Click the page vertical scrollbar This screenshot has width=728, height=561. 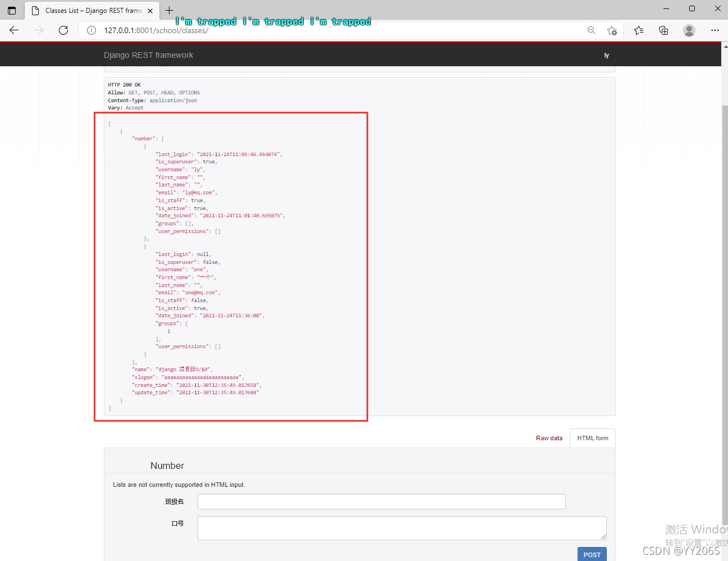click(725, 314)
